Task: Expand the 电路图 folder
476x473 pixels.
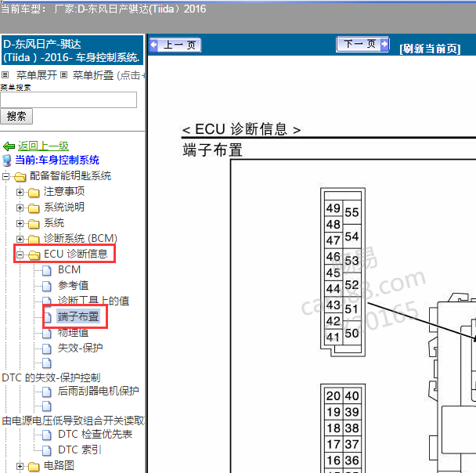Action: click(20, 466)
